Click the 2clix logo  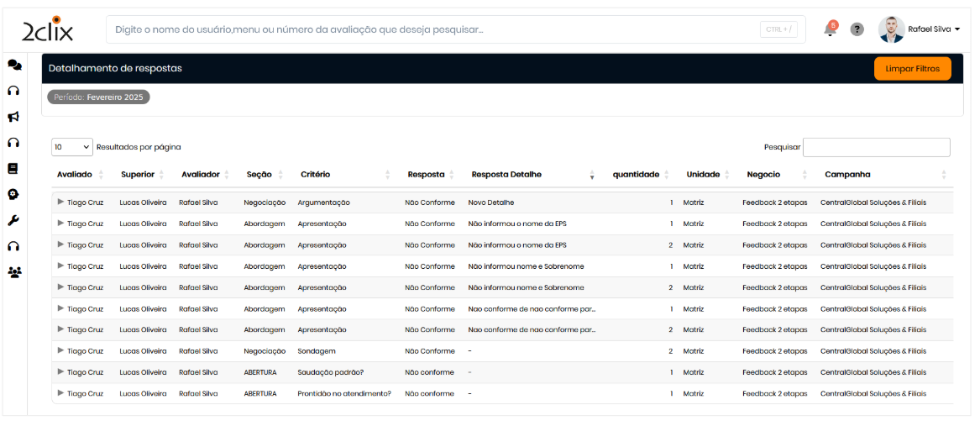coord(48,30)
